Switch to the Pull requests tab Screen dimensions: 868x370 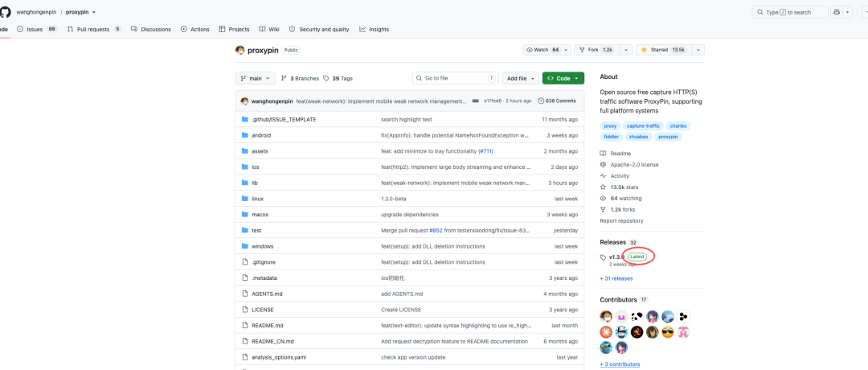click(x=94, y=29)
